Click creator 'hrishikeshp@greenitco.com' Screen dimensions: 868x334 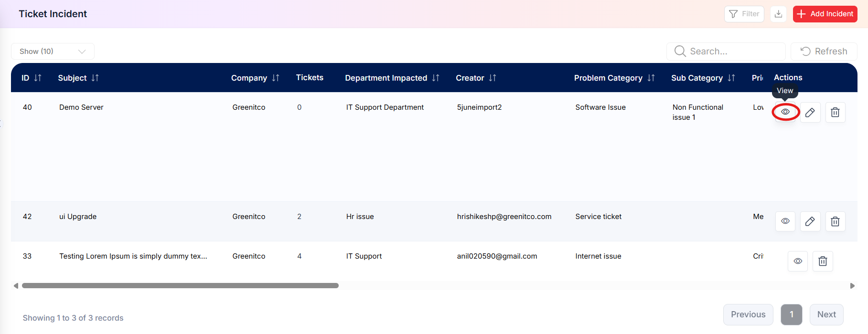click(504, 217)
